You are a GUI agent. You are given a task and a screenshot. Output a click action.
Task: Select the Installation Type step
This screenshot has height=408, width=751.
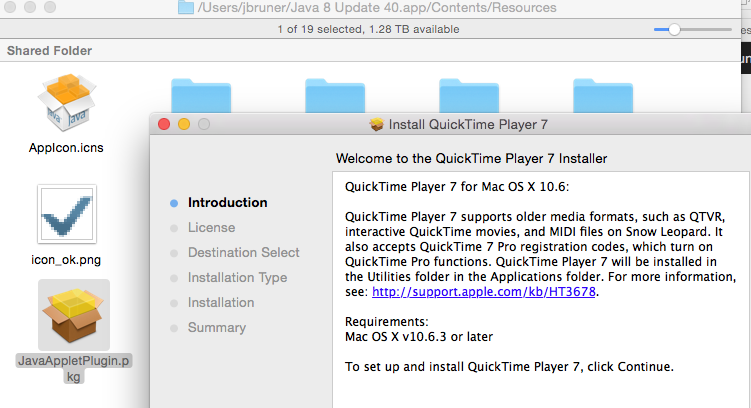point(237,278)
